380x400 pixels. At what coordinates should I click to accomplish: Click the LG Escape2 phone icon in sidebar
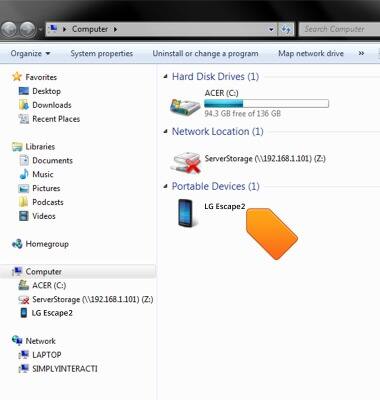click(x=24, y=313)
